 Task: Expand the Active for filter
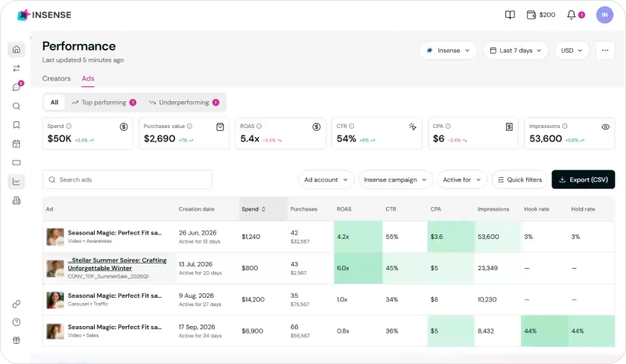(x=462, y=180)
